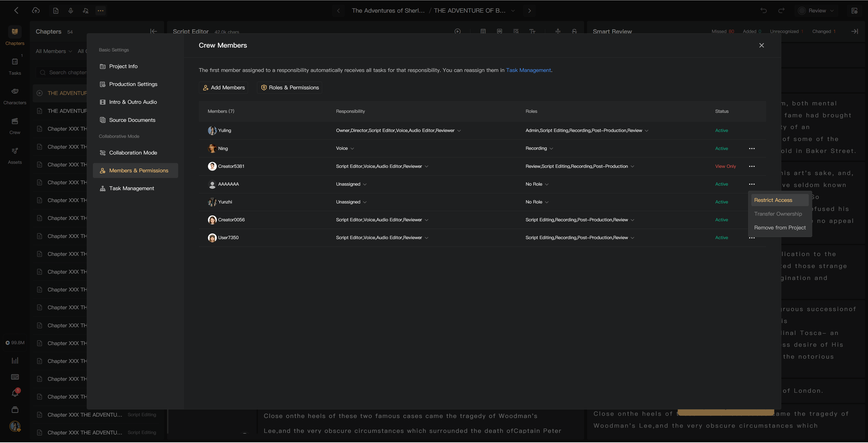Expand Ning's Voice responsibility dropdown

click(352, 148)
